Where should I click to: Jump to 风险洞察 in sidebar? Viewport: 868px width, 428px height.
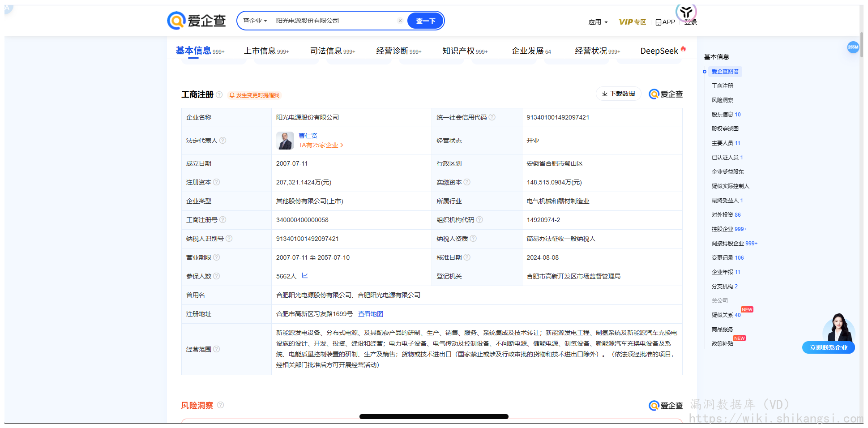723,100
